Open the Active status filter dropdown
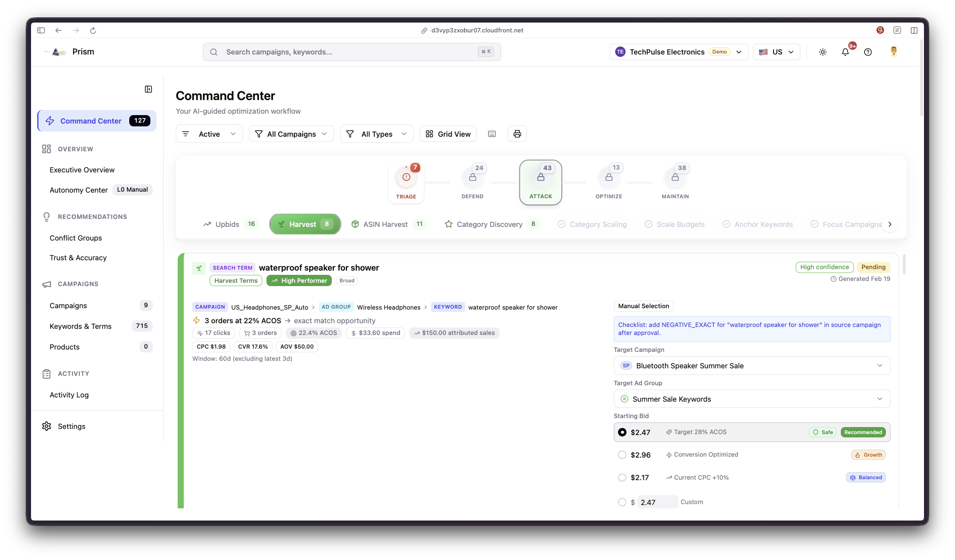Viewport: 955px width, 560px height. [209, 134]
